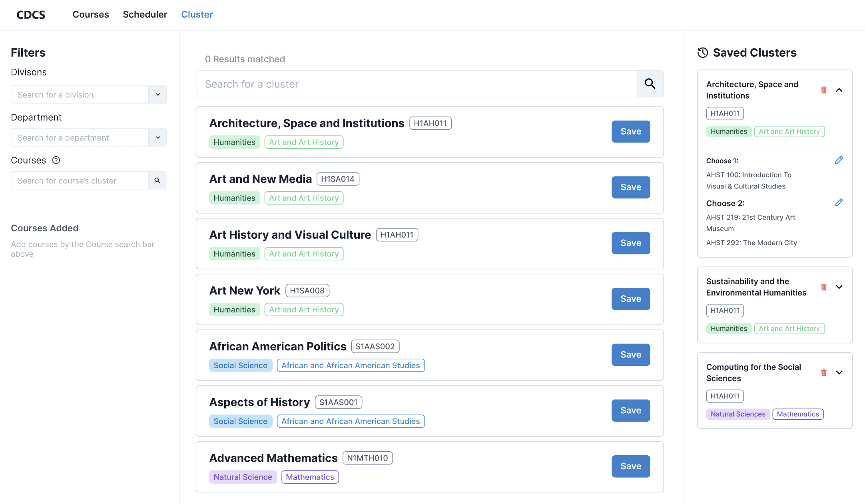Delete saved Computing for the Social Sciences cluster
The height and width of the screenshot is (504, 865).
click(824, 373)
